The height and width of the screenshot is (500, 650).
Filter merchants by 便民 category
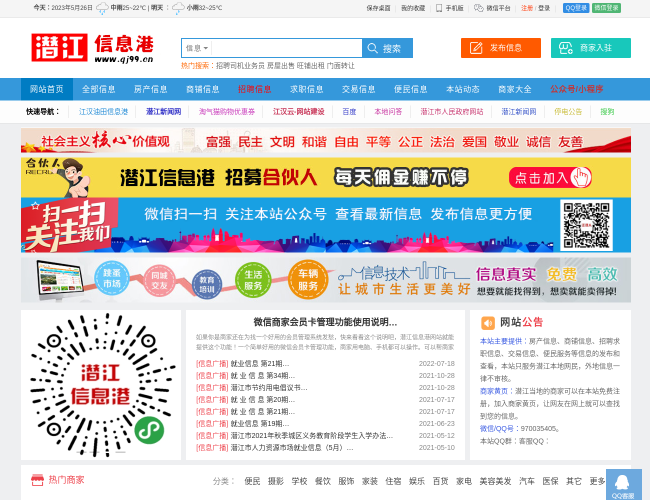tap(252, 481)
